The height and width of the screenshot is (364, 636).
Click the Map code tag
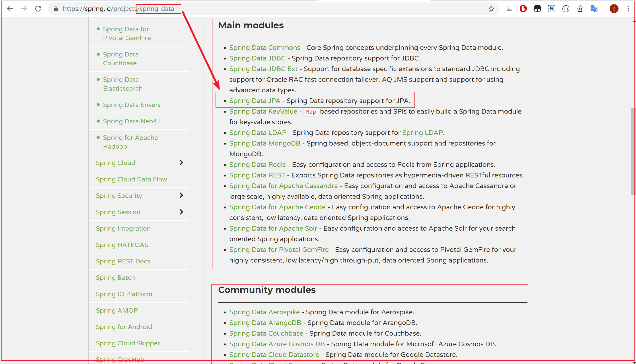(311, 112)
